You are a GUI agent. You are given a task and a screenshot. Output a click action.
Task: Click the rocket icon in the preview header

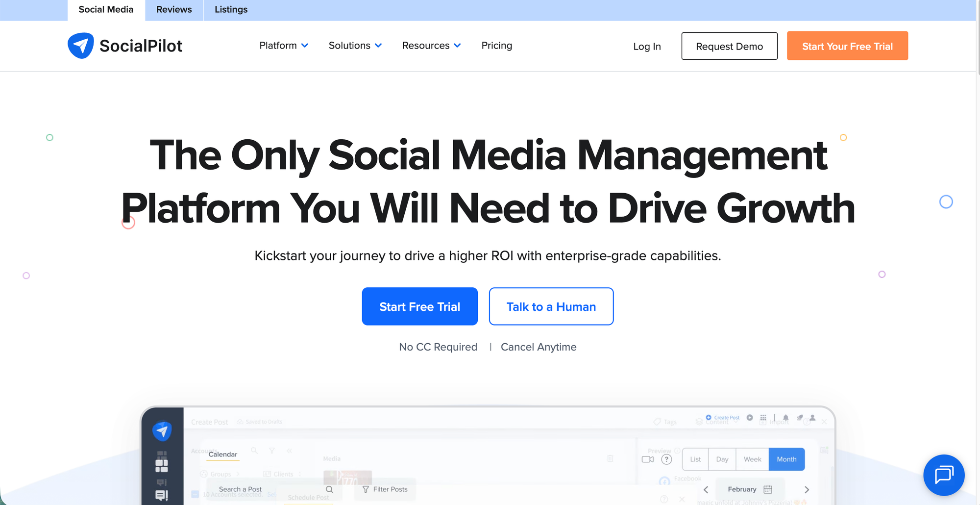point(800,418)
